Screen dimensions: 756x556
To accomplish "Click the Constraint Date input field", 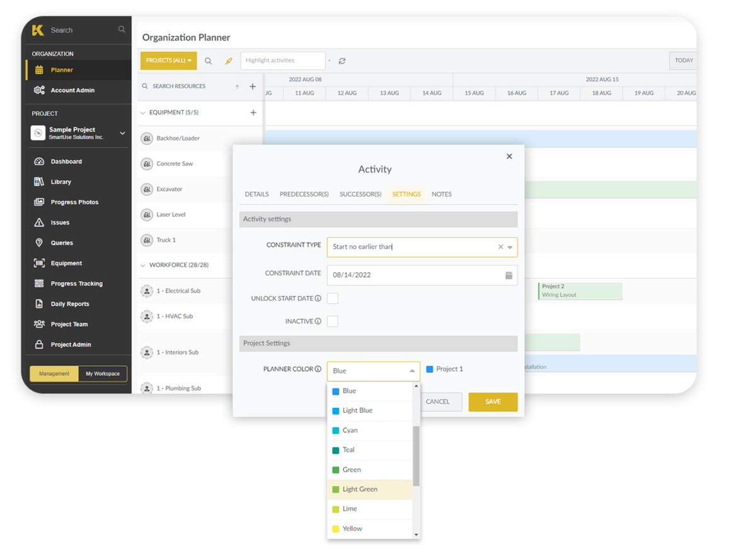I will tap(403, 275).
